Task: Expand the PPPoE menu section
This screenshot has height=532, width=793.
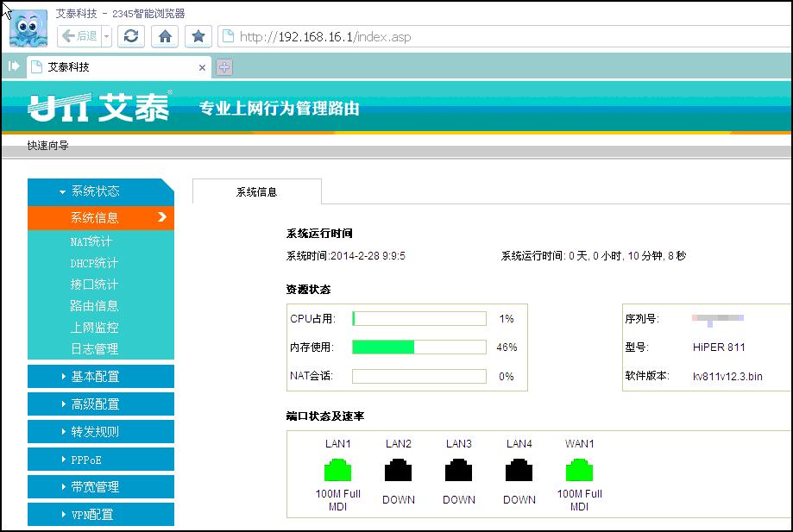Action: (101, 460)
